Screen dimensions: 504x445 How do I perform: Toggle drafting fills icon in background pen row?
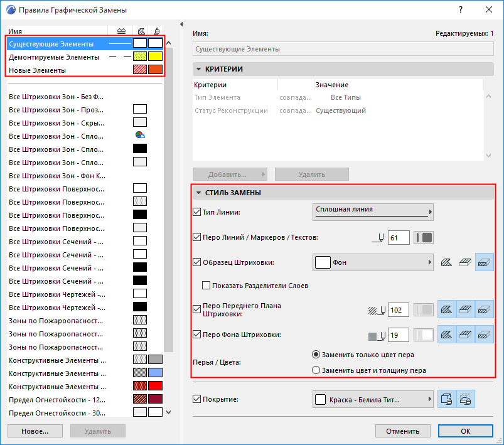(446, 335)
